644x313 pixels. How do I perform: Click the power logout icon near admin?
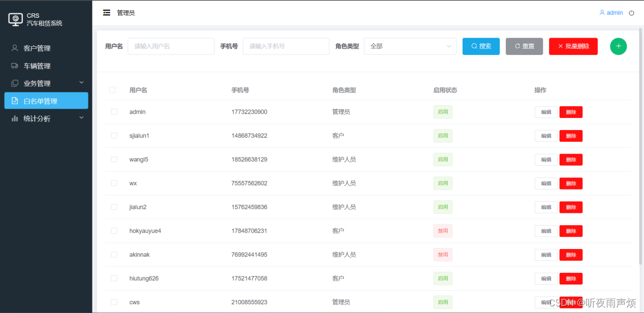(x=632, y=13)
